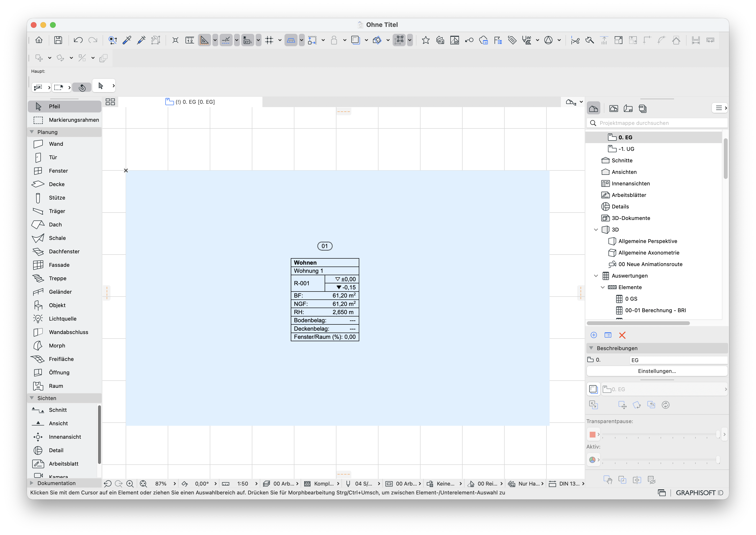The height and width of the screenshot is (535, 756).
Task: Collapse the Planung section
Action: coord(32,132)
